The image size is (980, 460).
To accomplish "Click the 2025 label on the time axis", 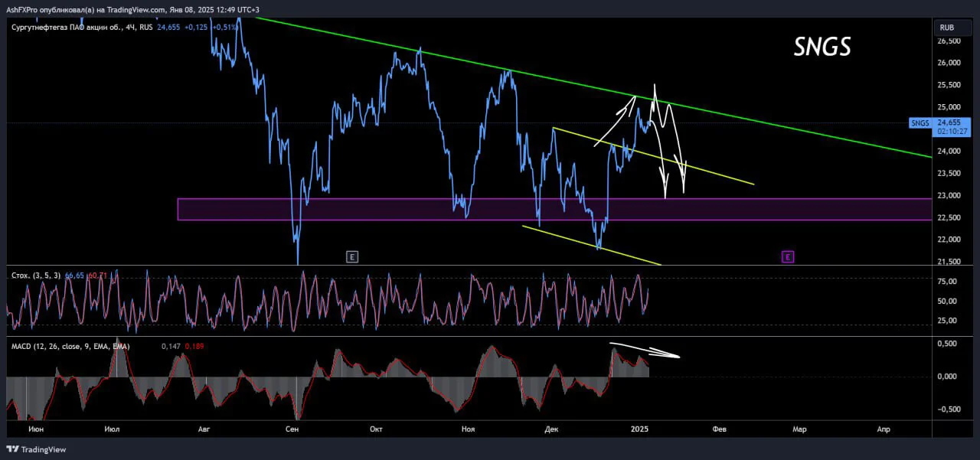I will click(641, 430).
